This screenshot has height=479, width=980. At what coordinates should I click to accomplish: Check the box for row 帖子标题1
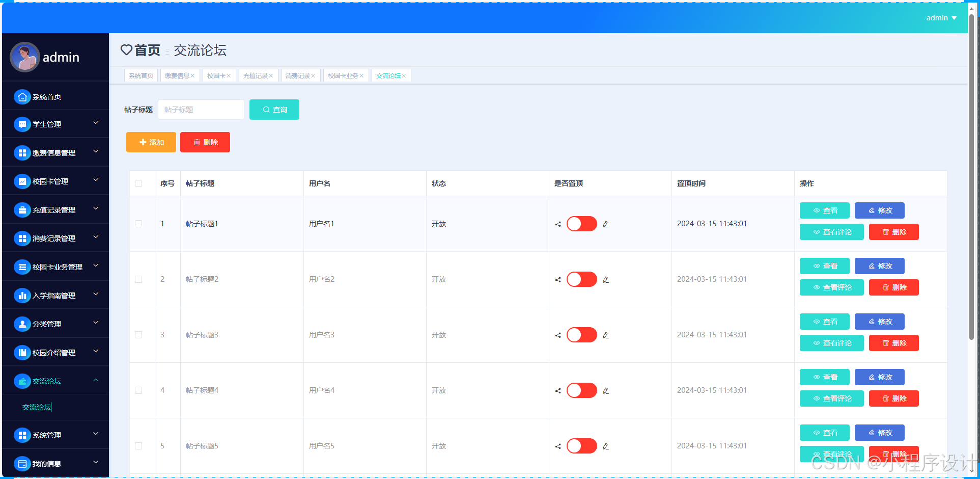pos(138,224)
